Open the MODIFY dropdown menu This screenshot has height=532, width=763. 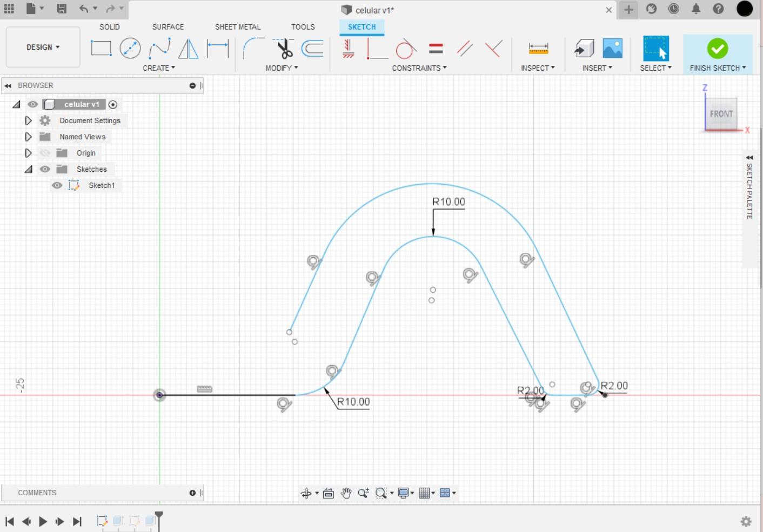pyautogui.click(x=282, y=68)
